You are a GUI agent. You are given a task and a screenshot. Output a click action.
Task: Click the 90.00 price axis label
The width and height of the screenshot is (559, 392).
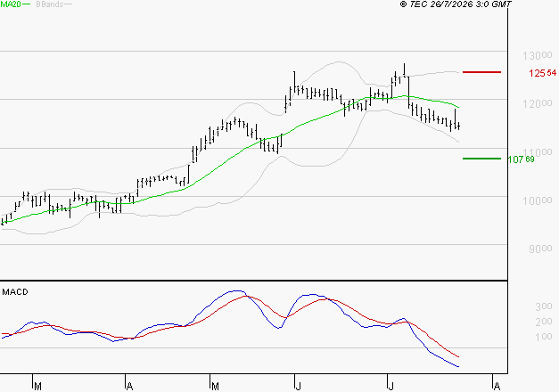click(x=540, y=249)
